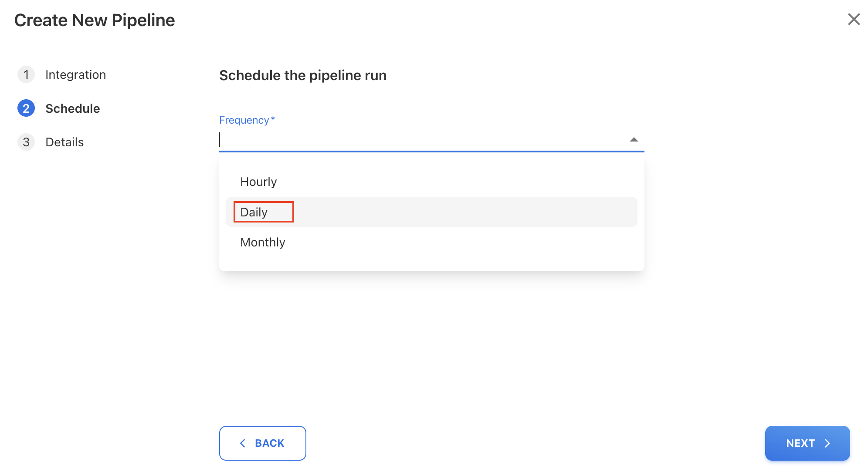
Task: Click the step 3 number circle
Action: point(26,142)
